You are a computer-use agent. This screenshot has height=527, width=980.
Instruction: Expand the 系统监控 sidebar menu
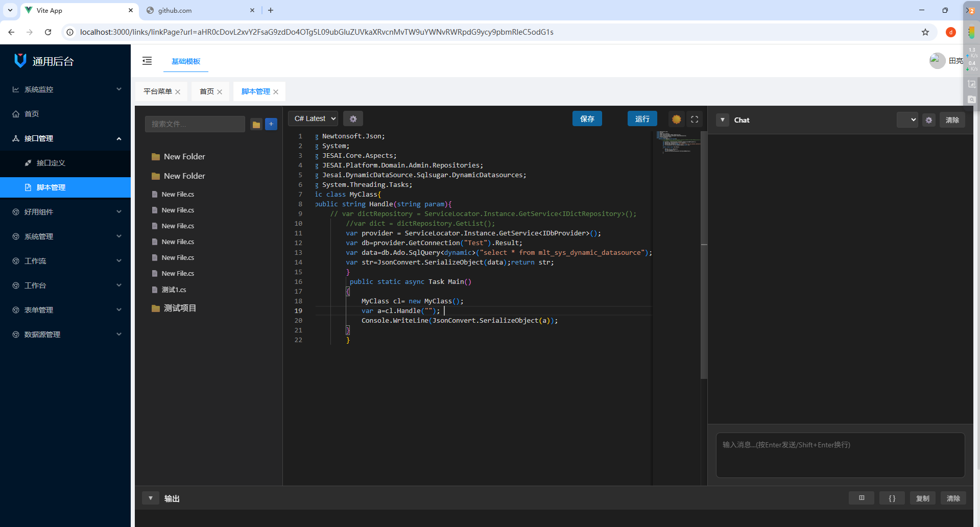pos(65,89)
